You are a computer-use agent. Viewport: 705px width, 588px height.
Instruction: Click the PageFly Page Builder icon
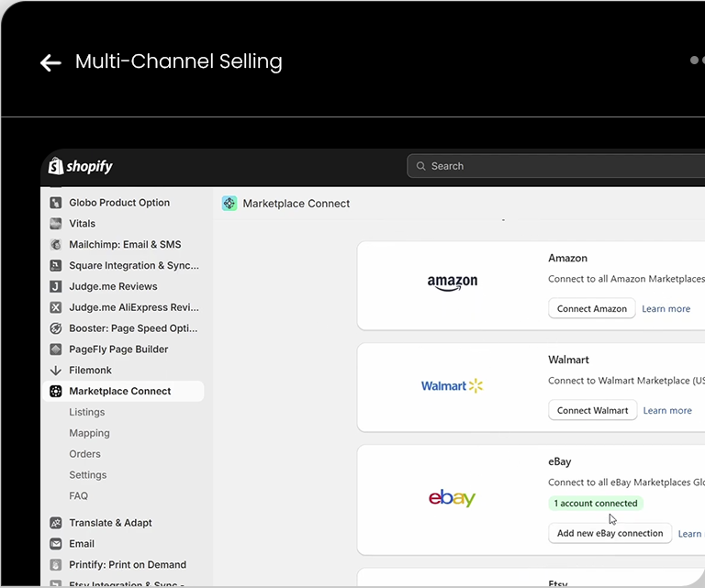(56, 349)
